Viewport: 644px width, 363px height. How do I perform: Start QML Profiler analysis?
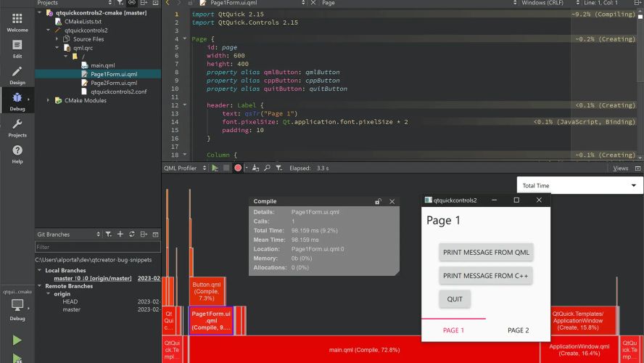point(215,168)
